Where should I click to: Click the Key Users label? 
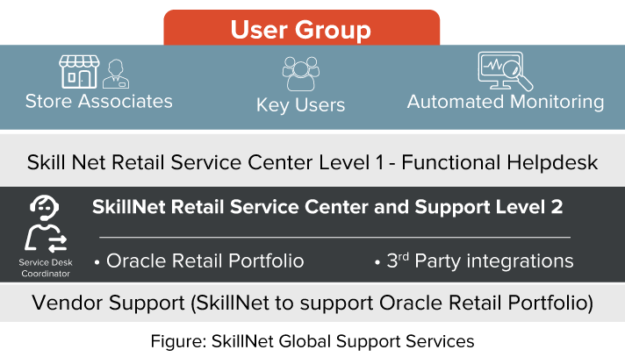tap(300, 105)
